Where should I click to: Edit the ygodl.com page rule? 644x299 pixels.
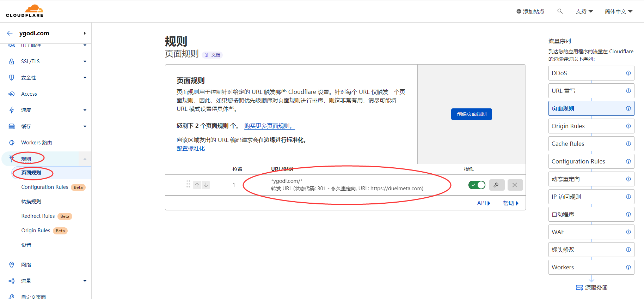[497, 185]
